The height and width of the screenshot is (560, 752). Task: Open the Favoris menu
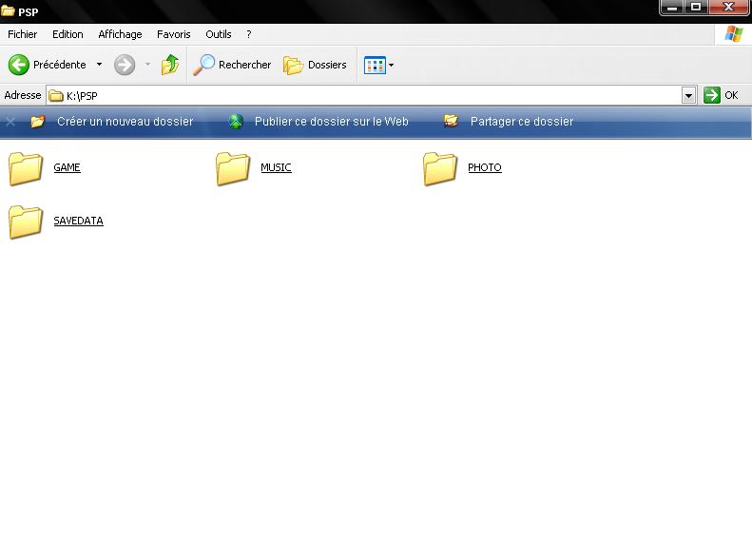point(174,34)
